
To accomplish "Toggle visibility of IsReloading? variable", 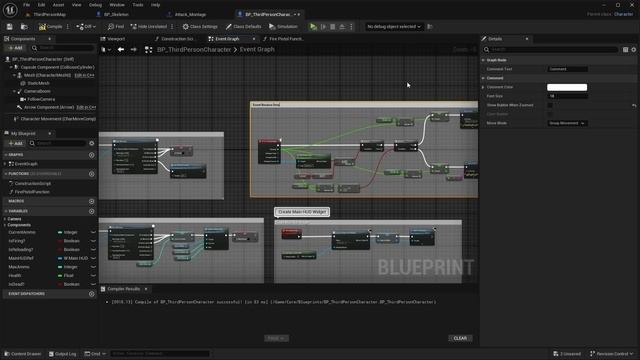I will (93, 249).
